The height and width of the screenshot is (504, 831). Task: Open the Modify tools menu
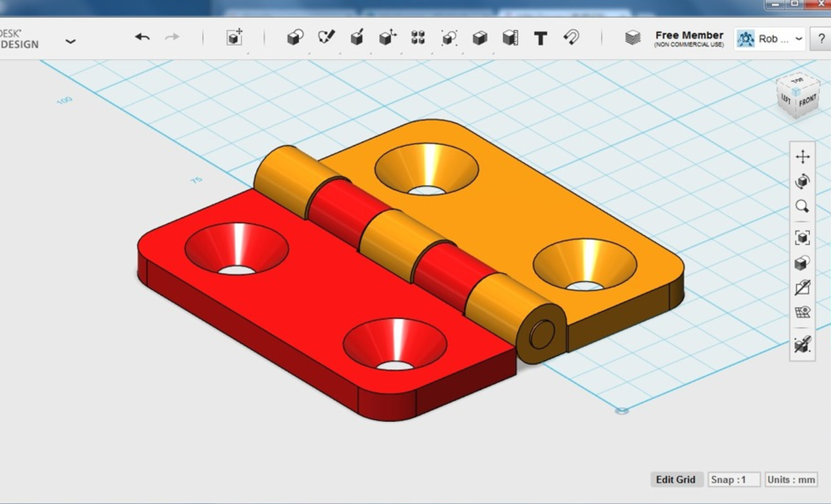coord(388,37)
